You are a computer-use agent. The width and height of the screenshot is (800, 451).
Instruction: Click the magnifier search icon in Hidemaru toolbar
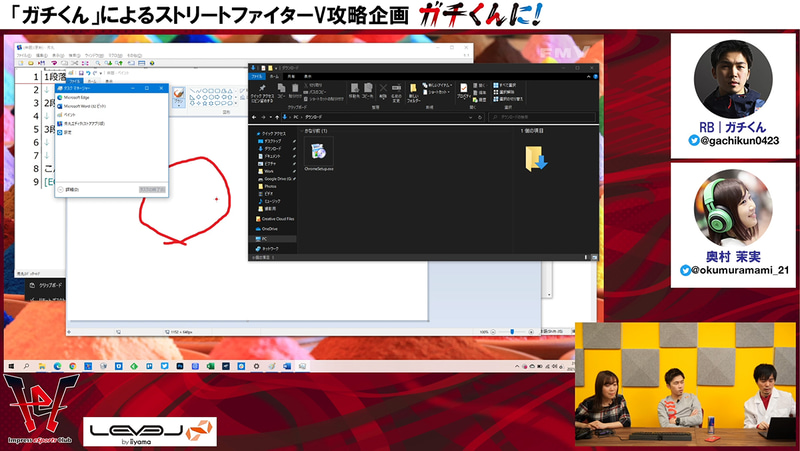(x=97, y=63)
